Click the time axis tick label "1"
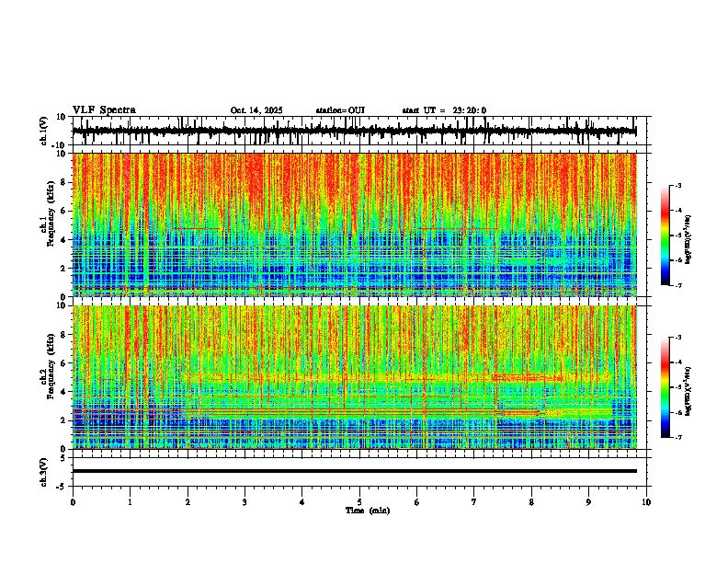This screenshot has height=563, width=728. [x=130, y=502]
